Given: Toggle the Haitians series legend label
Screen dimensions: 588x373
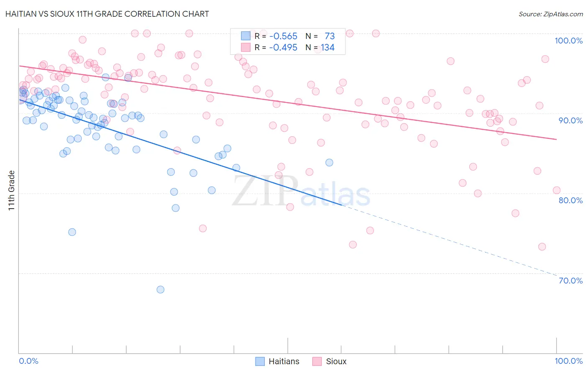Looking at the screenshot, I should [x=284, y=361].
